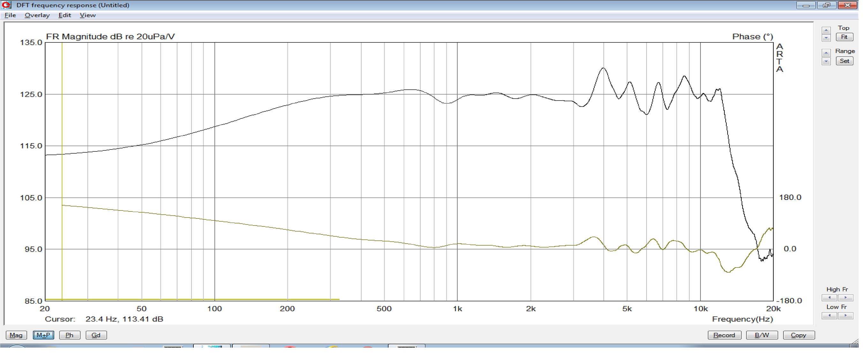Click the 'FR Magnitude dB re 20uPa/V' label
The height and width of the screenshot is (357, 868).
pos(110,36)
